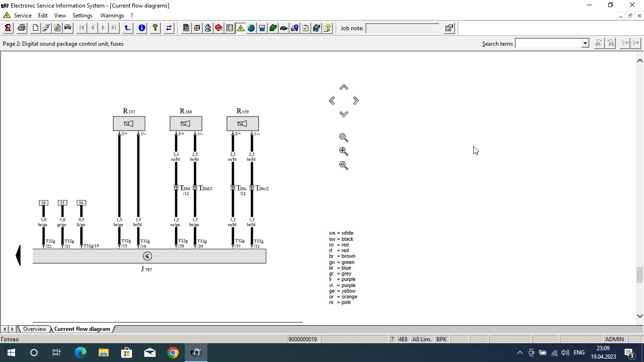This screenshot has height=362, width=644.
Task: Expand the Search term dropdown arrow
Action: click(585, 43)
